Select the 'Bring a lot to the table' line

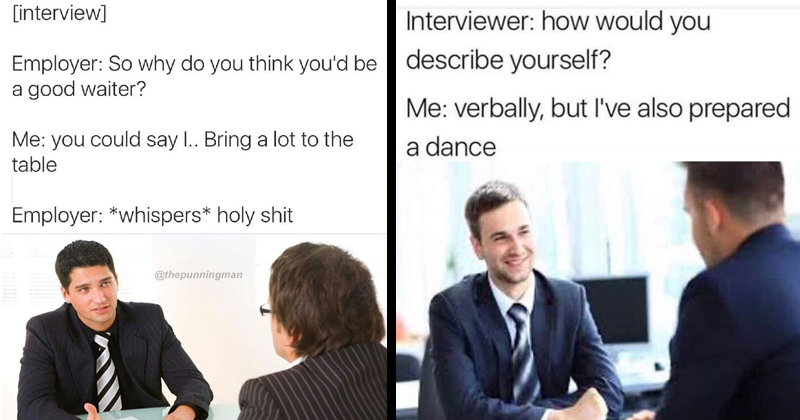tap(183, 152)
